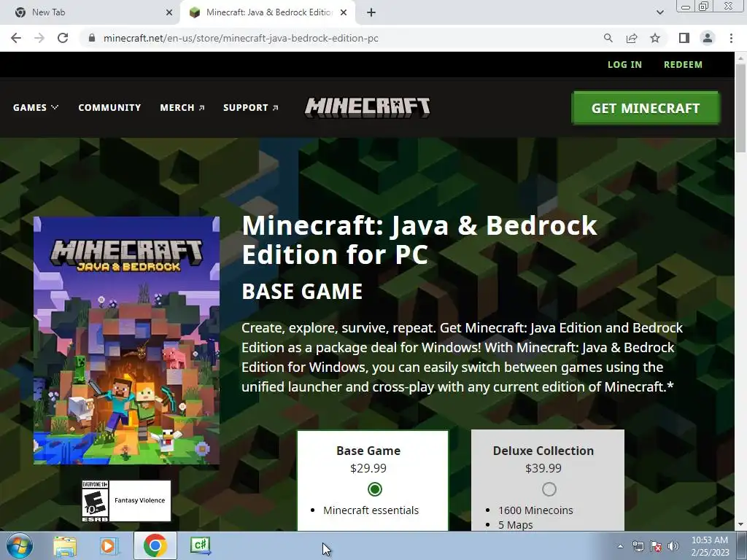Click the Chrome taskbar icon
The width and height of the screenshot is (747, 560).
(x=155, y=545)
